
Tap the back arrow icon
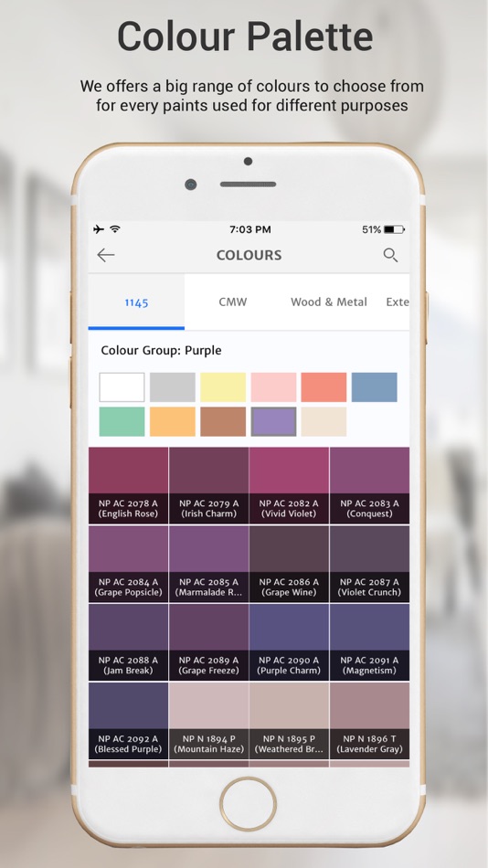tap(106, 255)
